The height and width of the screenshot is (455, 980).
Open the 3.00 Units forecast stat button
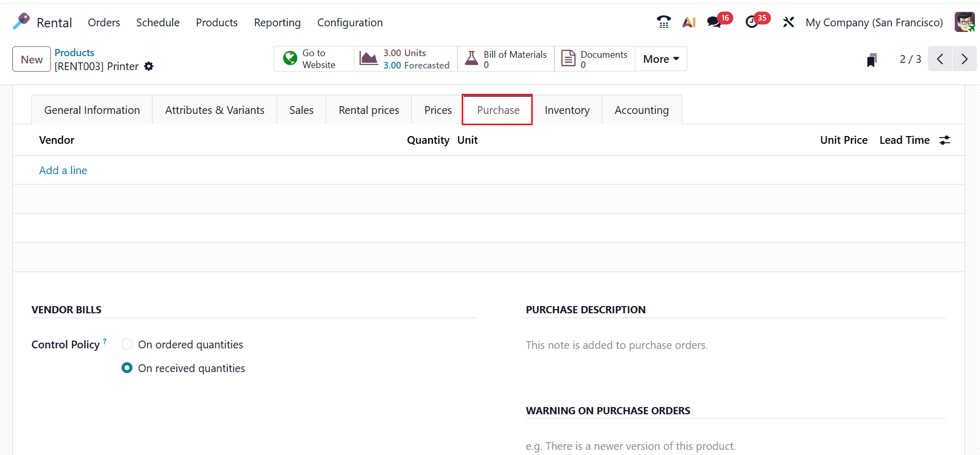tap(406, 59)
